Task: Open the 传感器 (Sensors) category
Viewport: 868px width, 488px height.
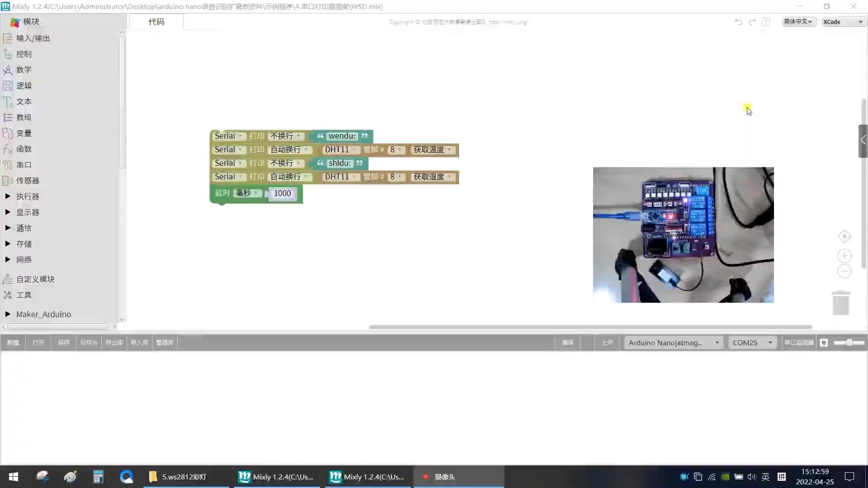Action: point(28,180)
